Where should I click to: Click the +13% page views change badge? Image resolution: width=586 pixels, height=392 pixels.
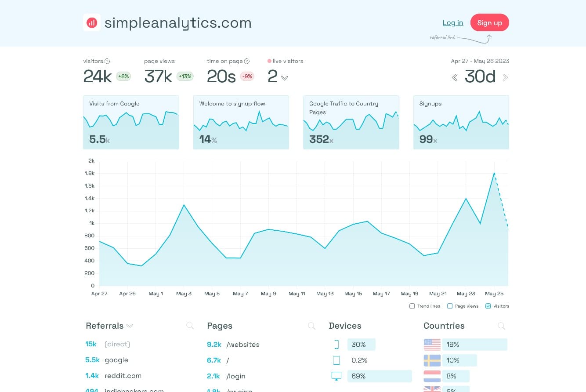pos(185,76)
